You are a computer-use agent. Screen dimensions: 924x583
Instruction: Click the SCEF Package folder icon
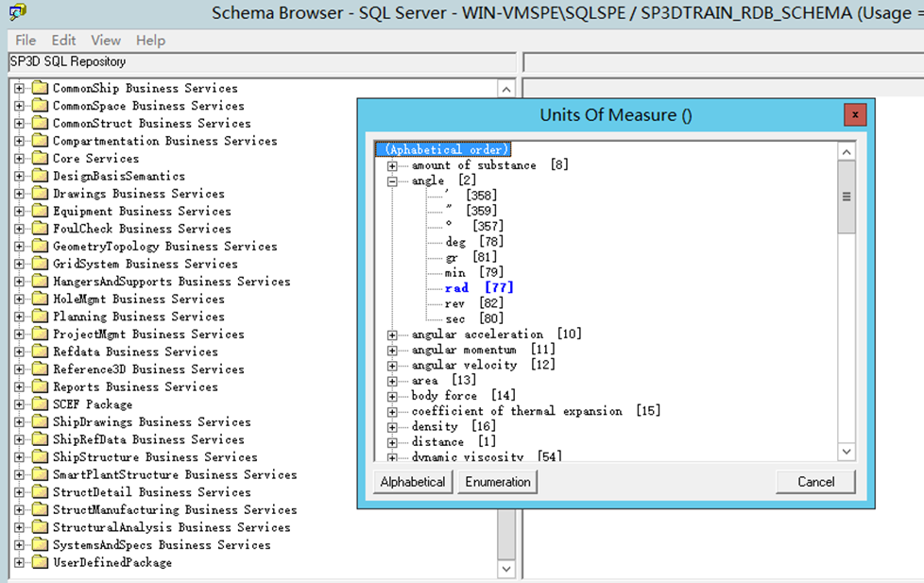pyautogui.click(x=40, y=404)
